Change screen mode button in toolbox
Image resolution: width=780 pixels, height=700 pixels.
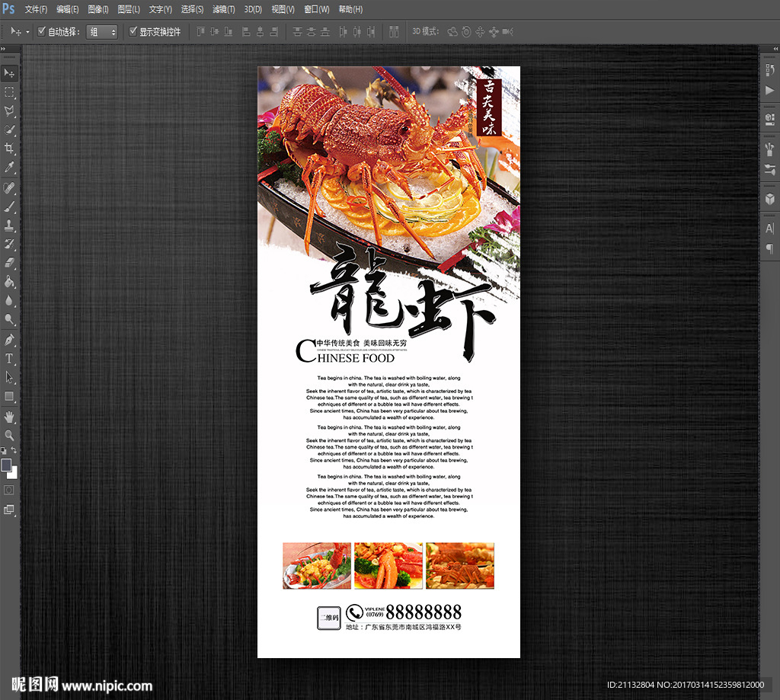[9, 510]
